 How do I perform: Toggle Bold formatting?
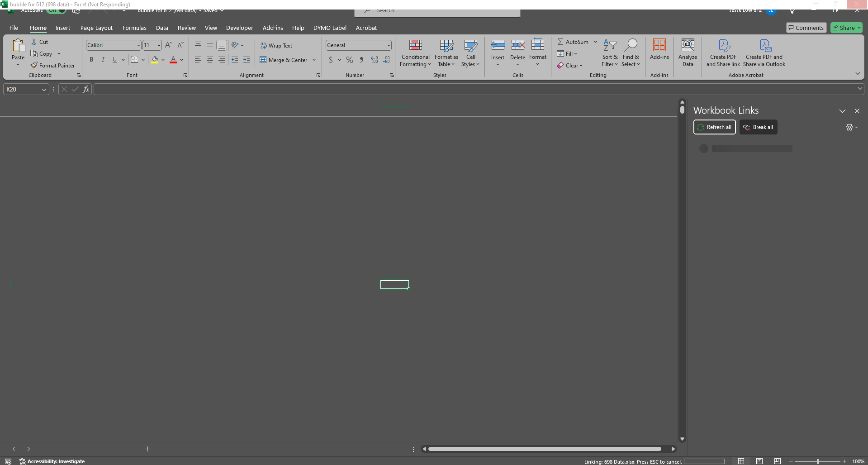pos(91,60)
